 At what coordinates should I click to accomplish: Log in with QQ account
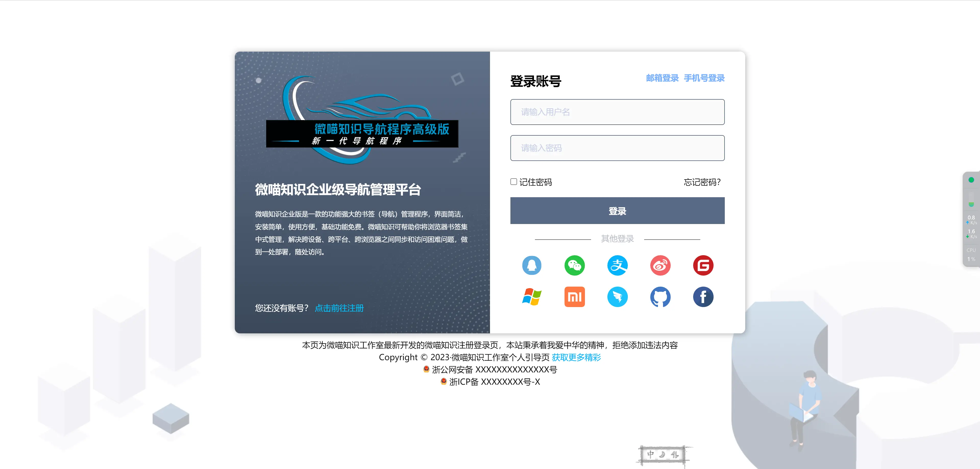532,266
